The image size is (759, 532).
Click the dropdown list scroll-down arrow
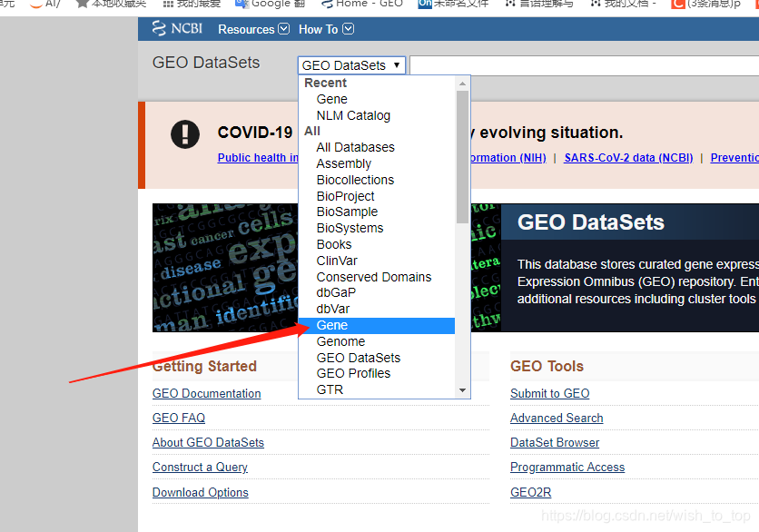[x=462, y=390]
